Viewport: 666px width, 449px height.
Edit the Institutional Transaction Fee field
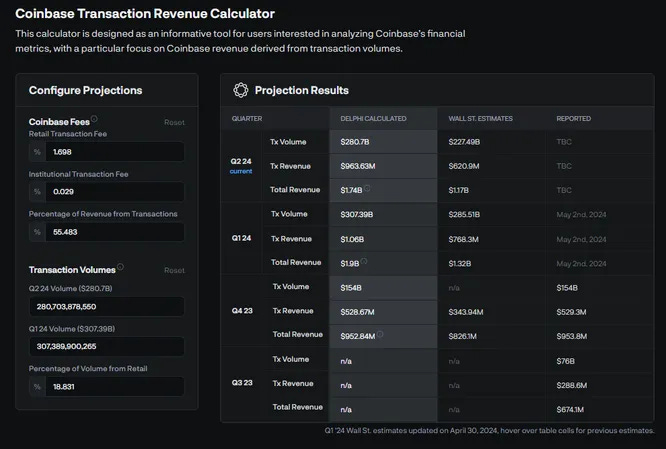(x=107, y=192)
